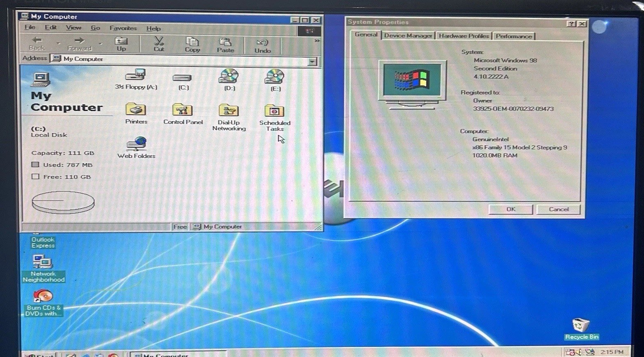Click the Address field showing My Computer

(185, 60)
